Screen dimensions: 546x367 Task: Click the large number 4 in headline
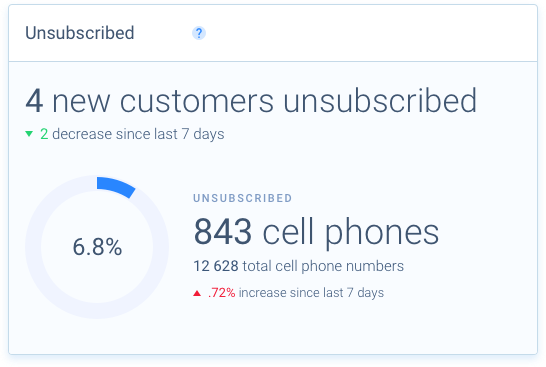(x=34, y=101)
